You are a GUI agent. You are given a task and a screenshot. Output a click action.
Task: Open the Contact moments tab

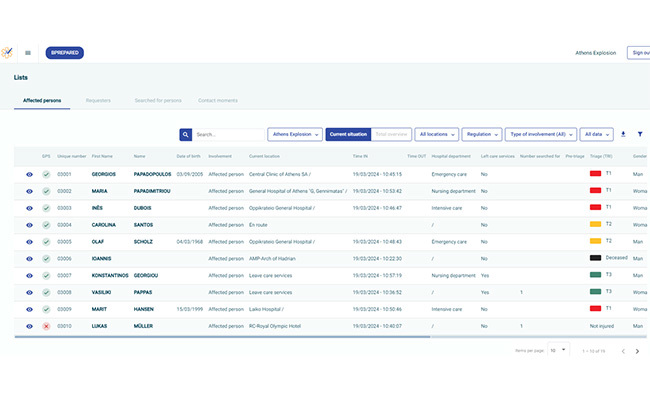click(x=217, y=101)
